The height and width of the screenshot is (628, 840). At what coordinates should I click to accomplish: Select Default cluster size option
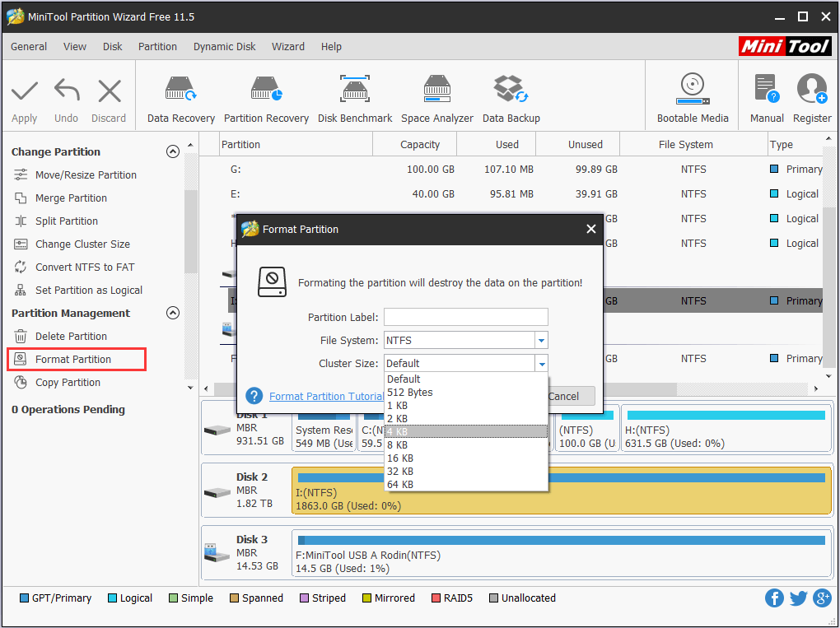pos(466,379)
